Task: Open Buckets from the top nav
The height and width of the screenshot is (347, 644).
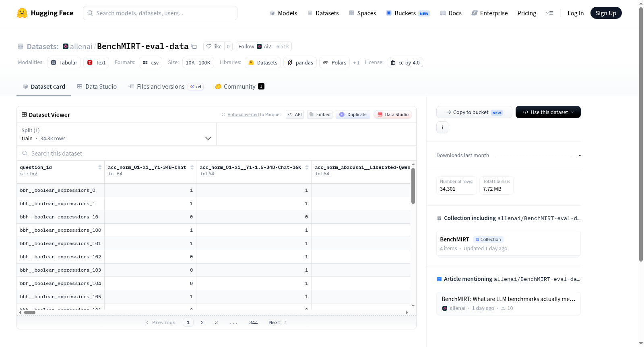Action: click(408, 13)
